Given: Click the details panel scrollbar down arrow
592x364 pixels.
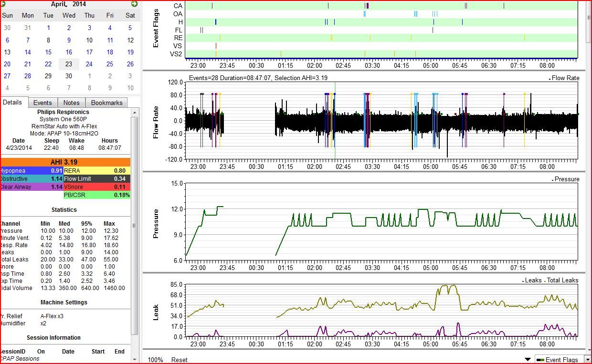Looking at the screenshot, I should click(x=134, y=359).
